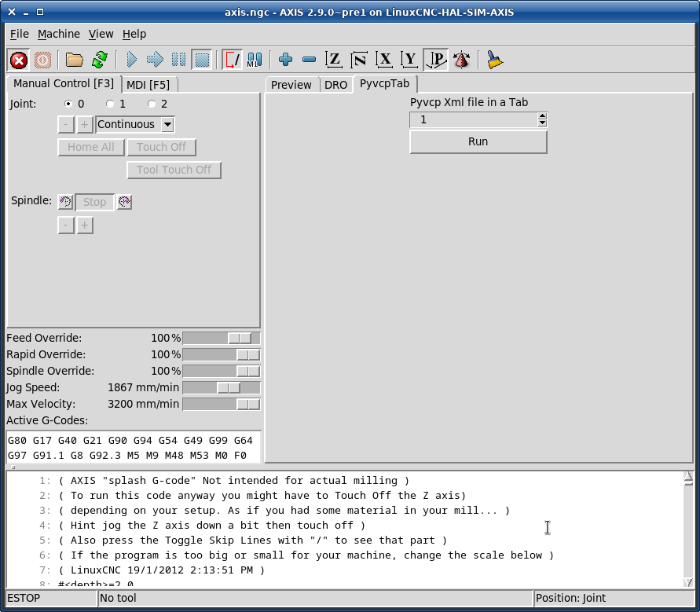Open the Continuous jog increment dropdown

click(167, 125)
